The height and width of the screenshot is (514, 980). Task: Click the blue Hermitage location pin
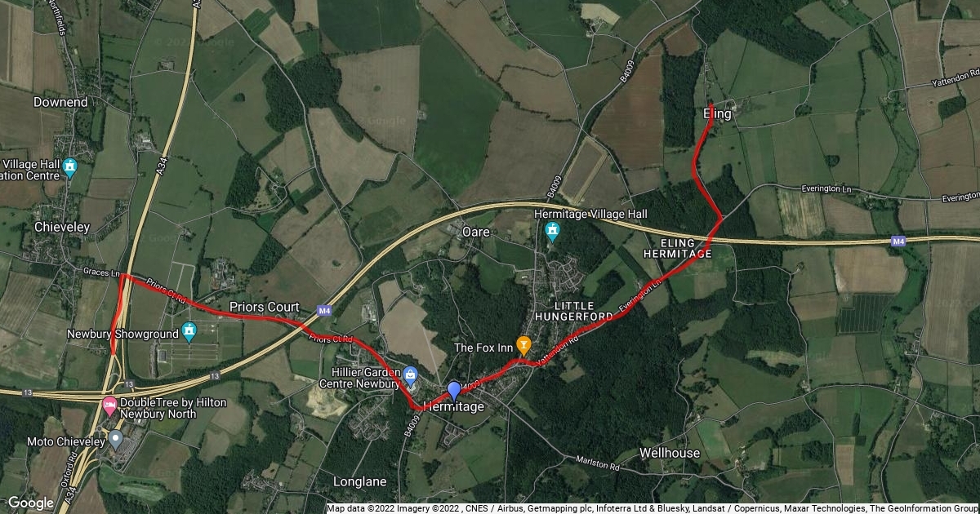point(454,391)
